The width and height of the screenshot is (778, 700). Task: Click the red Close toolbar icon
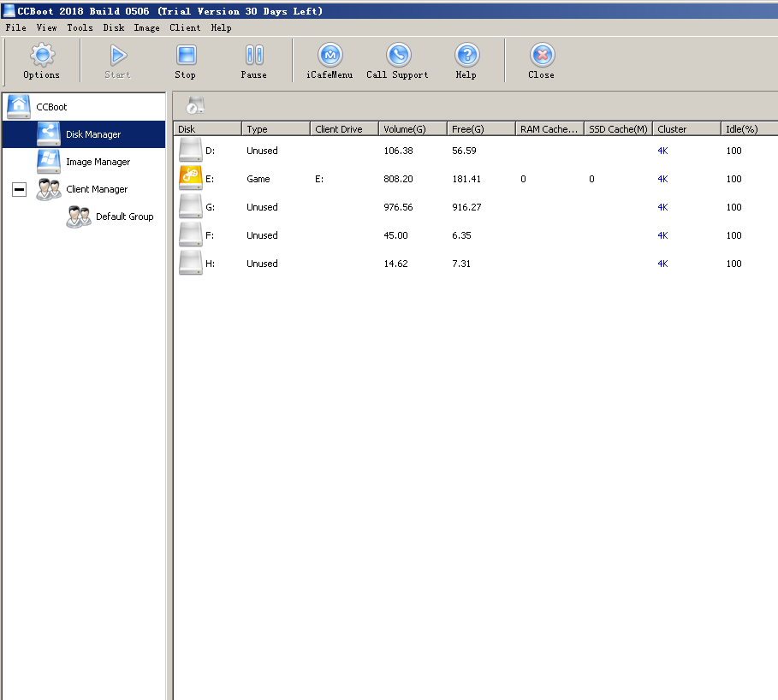[x=542, y=55]
